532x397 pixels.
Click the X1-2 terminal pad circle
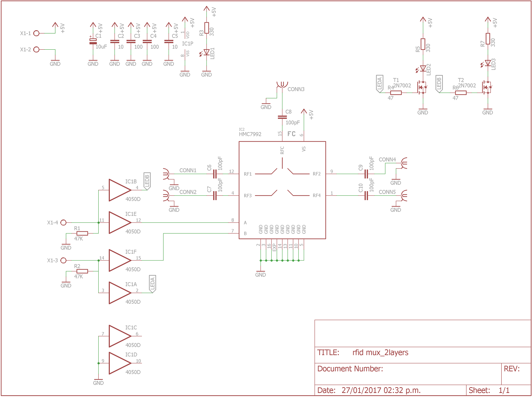point(36,49)
